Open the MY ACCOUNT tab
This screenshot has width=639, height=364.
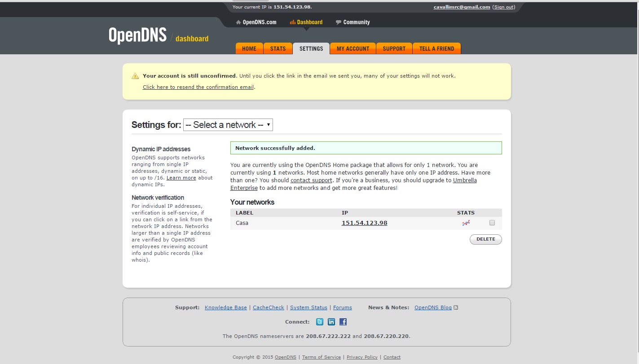tap(353, 48)
